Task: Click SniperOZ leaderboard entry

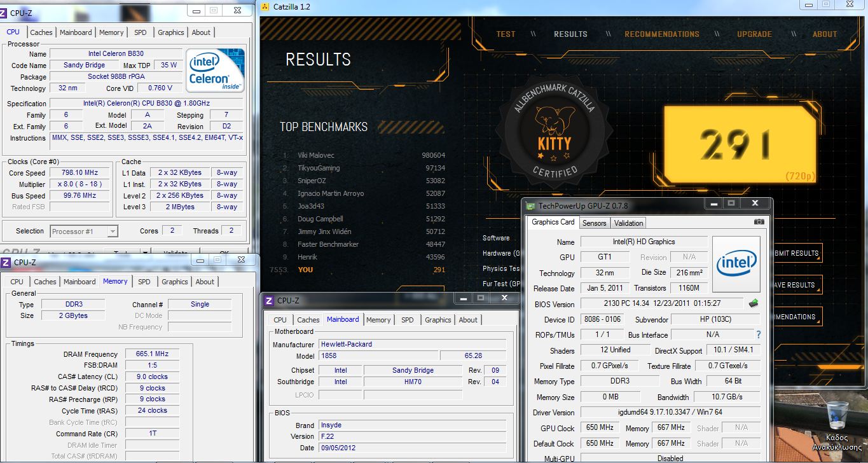Action: pos(363,181)
